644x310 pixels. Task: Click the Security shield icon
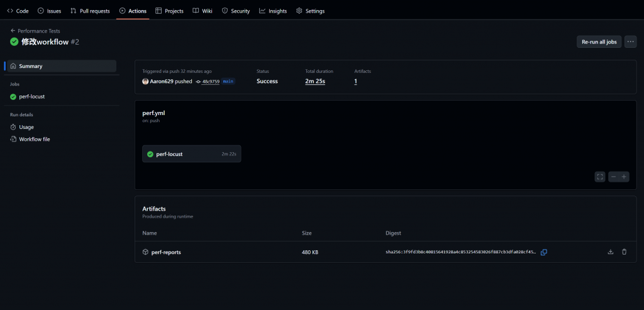225,11
